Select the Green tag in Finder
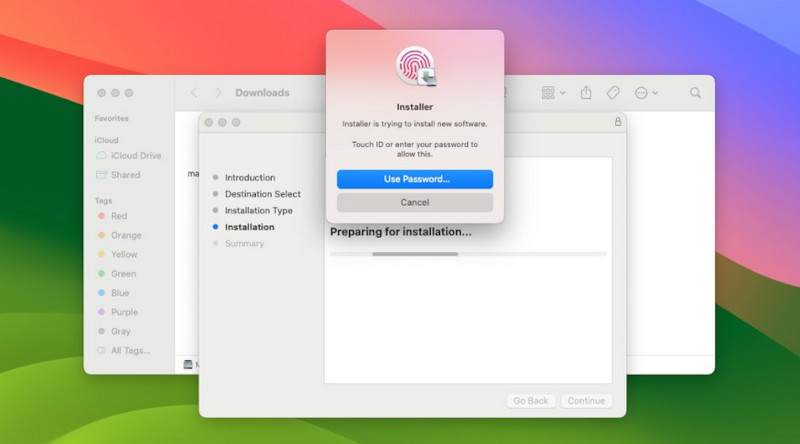The width and height of the screenshot is (800, 444). (x=117, y=274)
